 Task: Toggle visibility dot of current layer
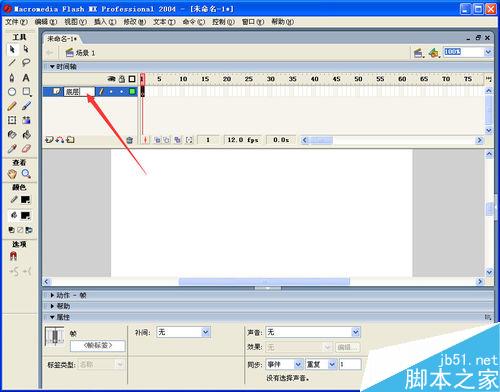tap(111, 91)
